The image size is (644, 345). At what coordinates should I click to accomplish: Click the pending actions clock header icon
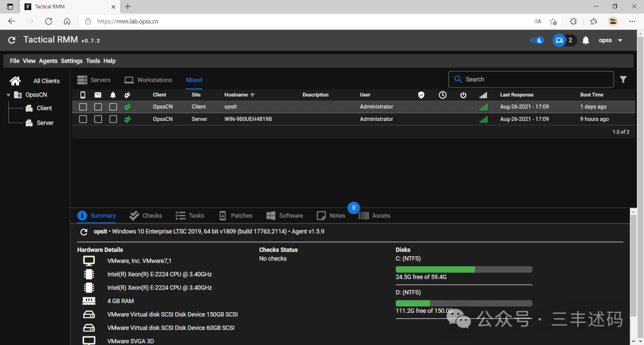tap(442, 95)
